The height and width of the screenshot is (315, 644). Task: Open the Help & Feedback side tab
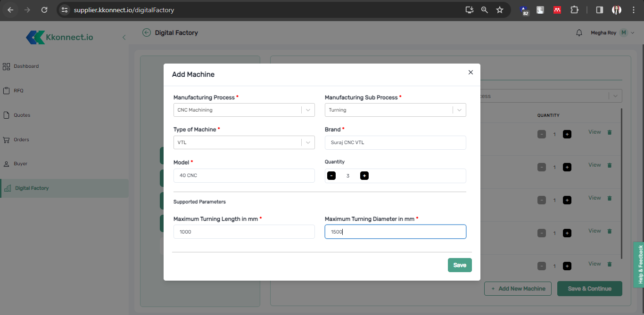[x=640, y=264]
